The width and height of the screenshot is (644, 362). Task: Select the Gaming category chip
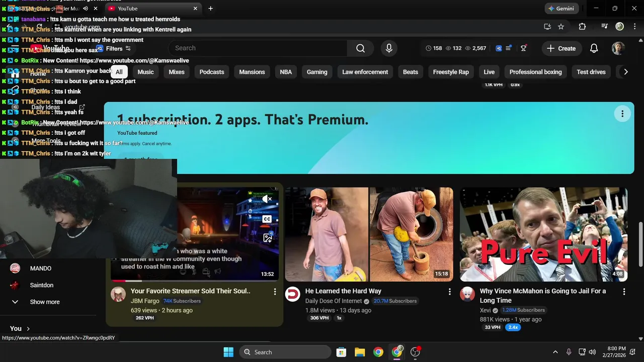317,72
